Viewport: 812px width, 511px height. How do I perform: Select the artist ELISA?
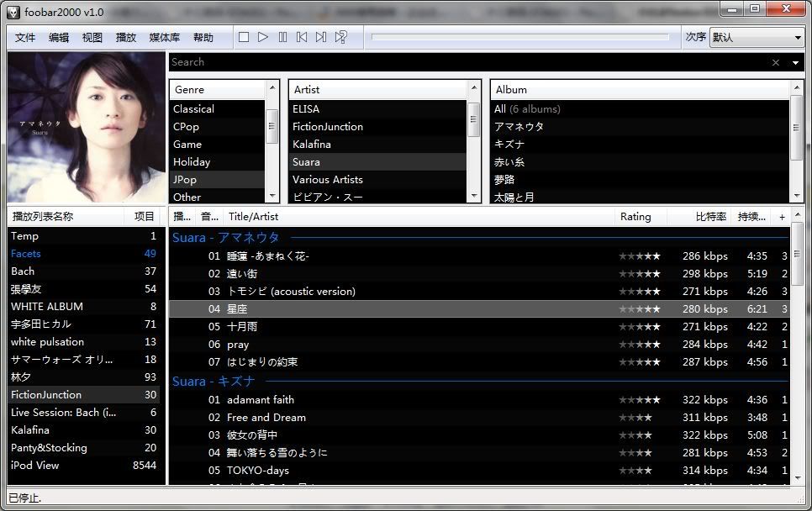point(378,109)
